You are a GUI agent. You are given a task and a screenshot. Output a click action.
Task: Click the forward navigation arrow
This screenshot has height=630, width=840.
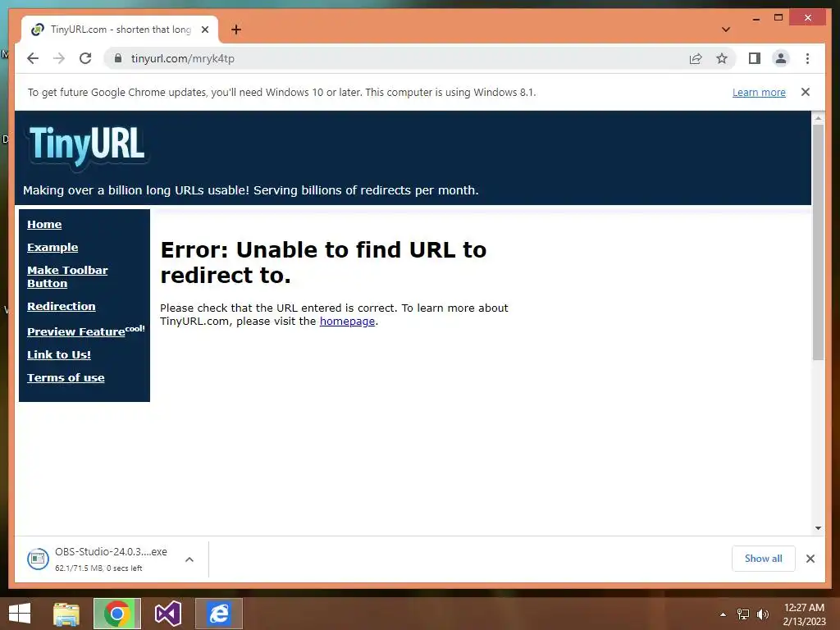(x=59, y=58)
